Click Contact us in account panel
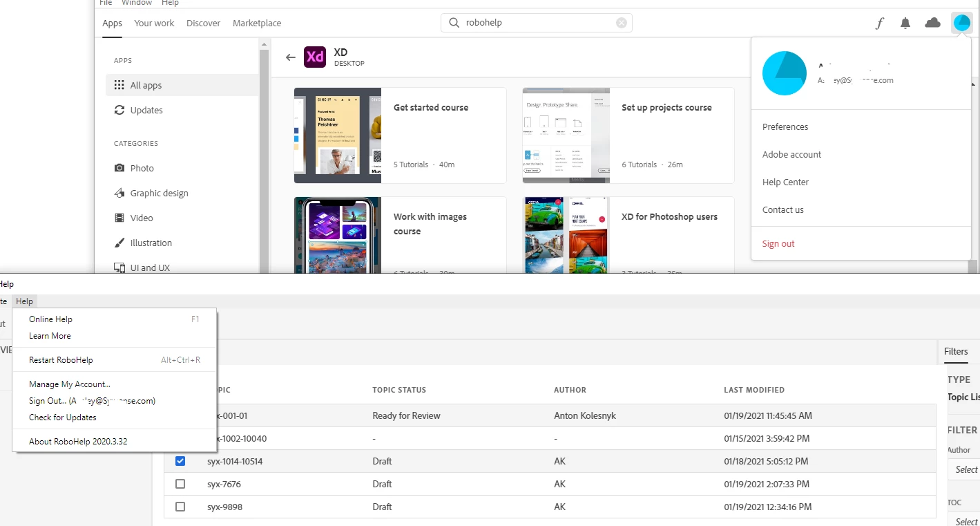 pos(783,210)
